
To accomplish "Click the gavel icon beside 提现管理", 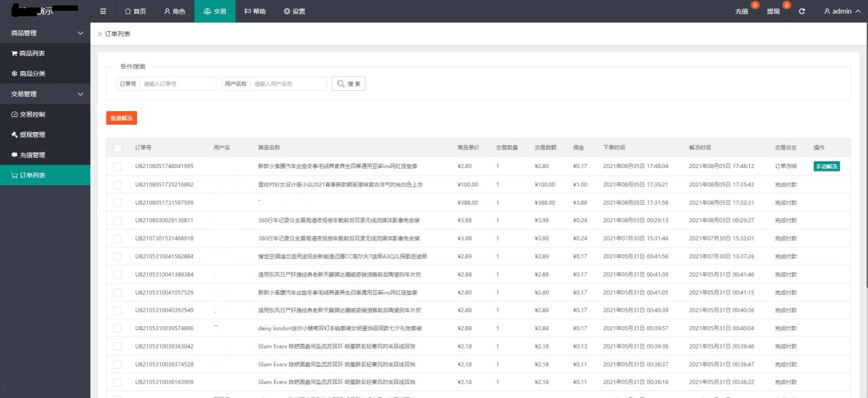I will pyautogui.click(x=15, y=135).
